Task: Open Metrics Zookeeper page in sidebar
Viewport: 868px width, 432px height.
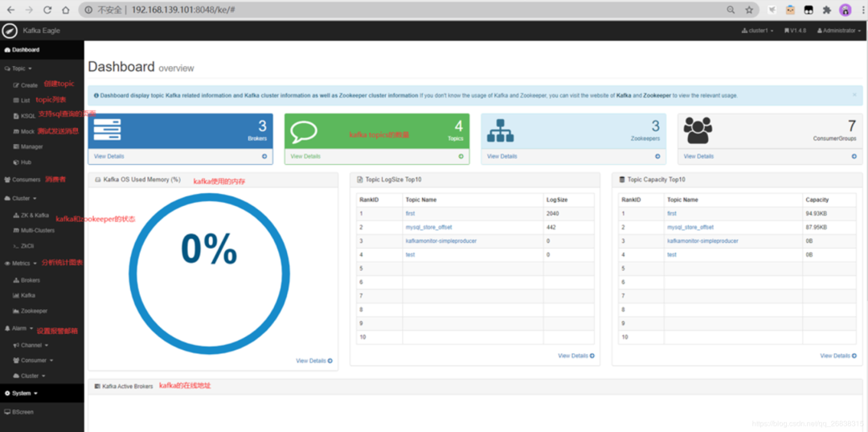Action: 30,311
